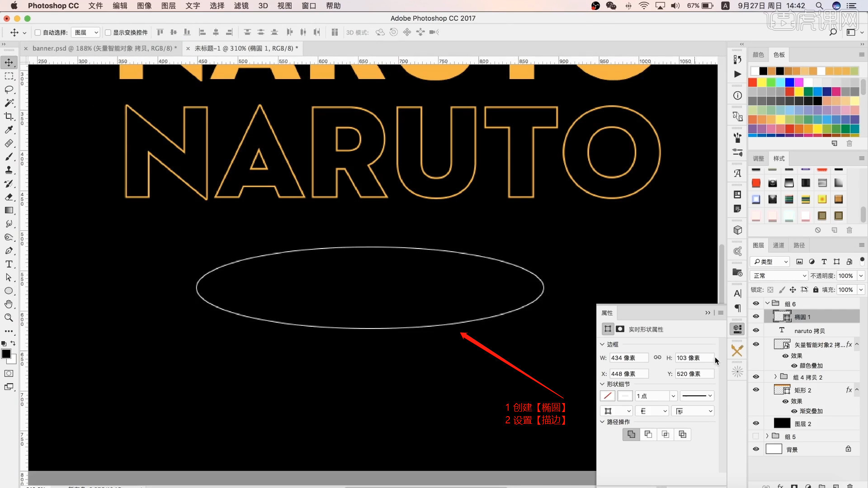Select the Path Selection tool
Screen dimensions: 868x488
[x=9, y=277]
